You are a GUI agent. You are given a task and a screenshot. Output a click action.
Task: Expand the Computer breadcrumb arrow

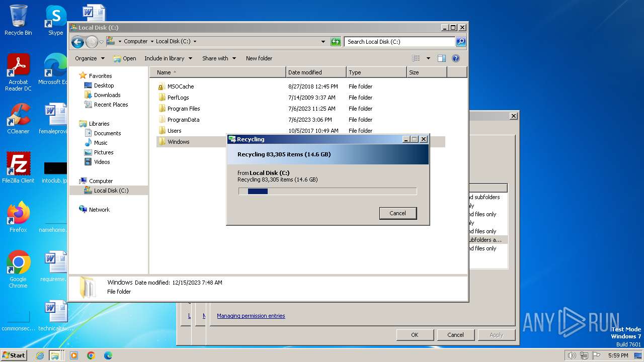tap(152, 42)
